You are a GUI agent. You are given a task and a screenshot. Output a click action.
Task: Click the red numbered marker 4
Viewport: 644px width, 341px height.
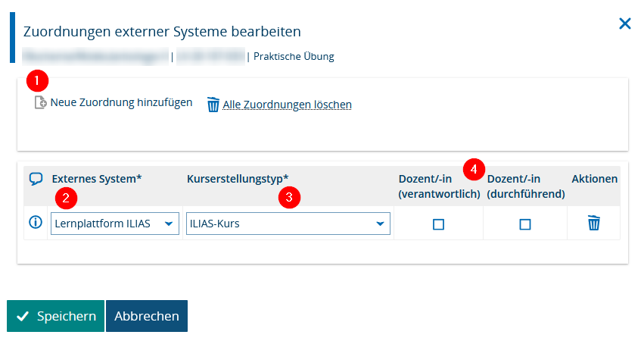tap(474, 169)
